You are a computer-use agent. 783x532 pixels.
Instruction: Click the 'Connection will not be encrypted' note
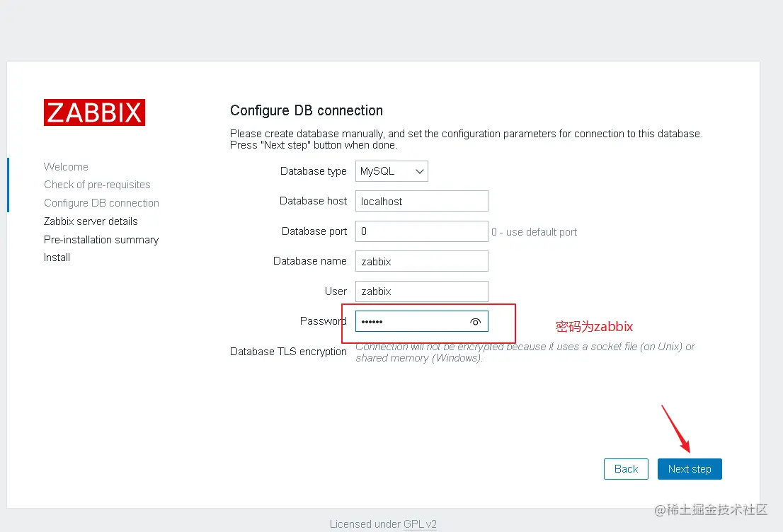click(525, 352)
